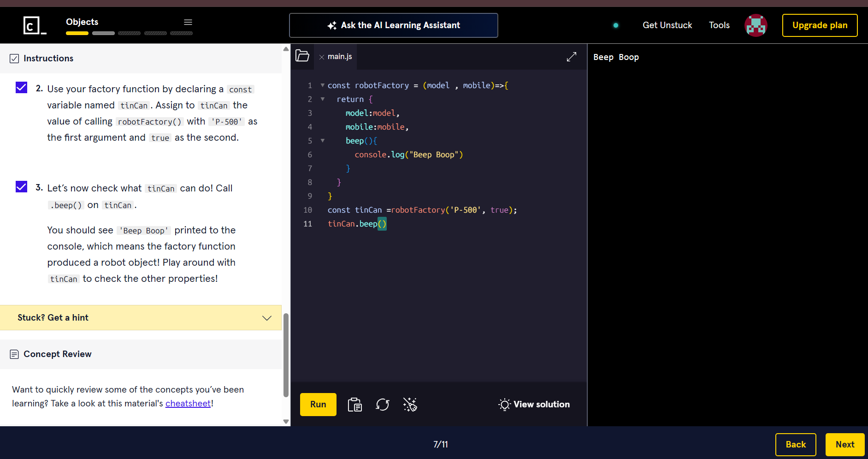Collapse the code fold arrow on line 1
The image size is (868, 459).
(323, 85)
